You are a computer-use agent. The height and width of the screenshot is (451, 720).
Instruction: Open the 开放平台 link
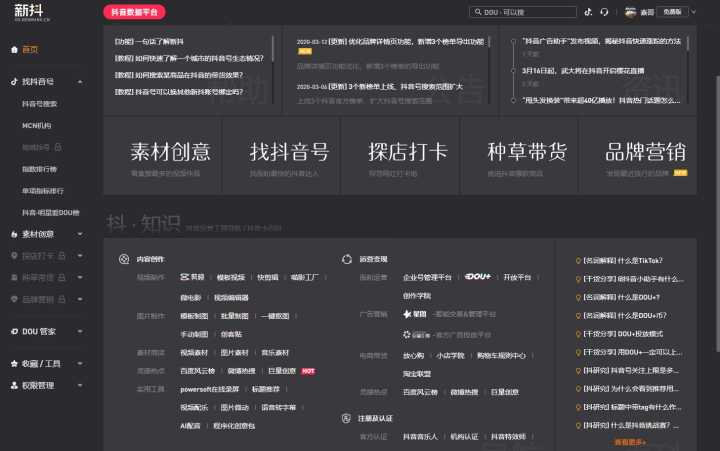click(517, 277)
